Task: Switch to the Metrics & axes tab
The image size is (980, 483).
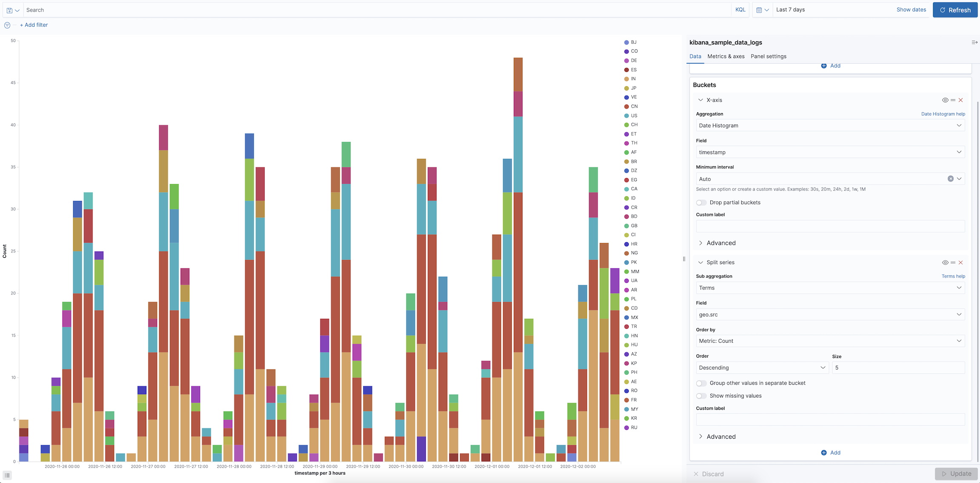Action: [x=726, y=56]
